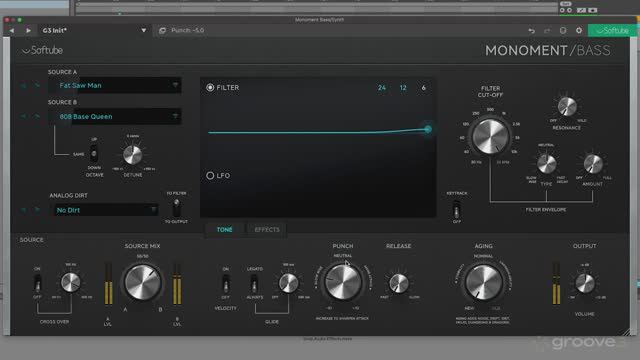Open Source A Fat Saw Man dropdown
The image size is (640, 360).
tap(115, 85)
